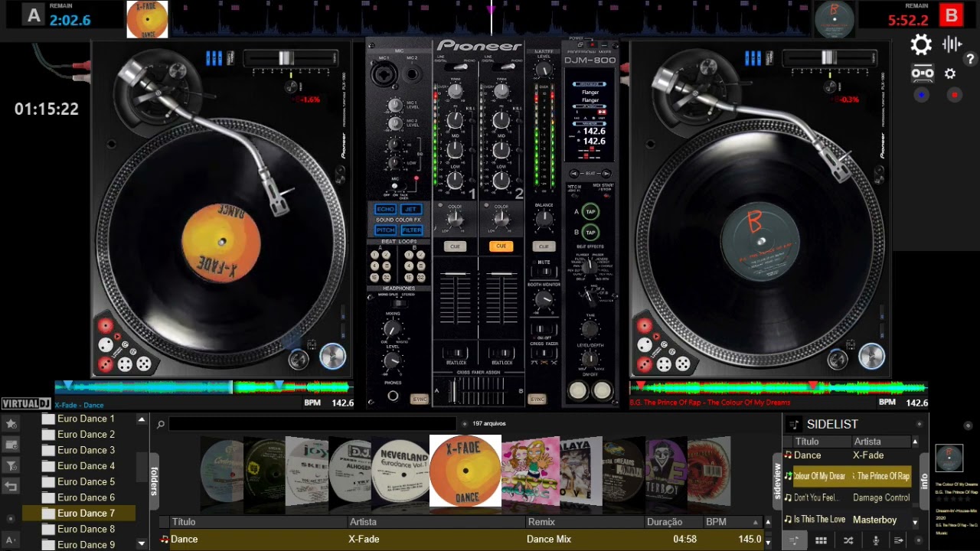Open the help question mark
The width and height of the screenshot is (980, 551).
[970, 60]
